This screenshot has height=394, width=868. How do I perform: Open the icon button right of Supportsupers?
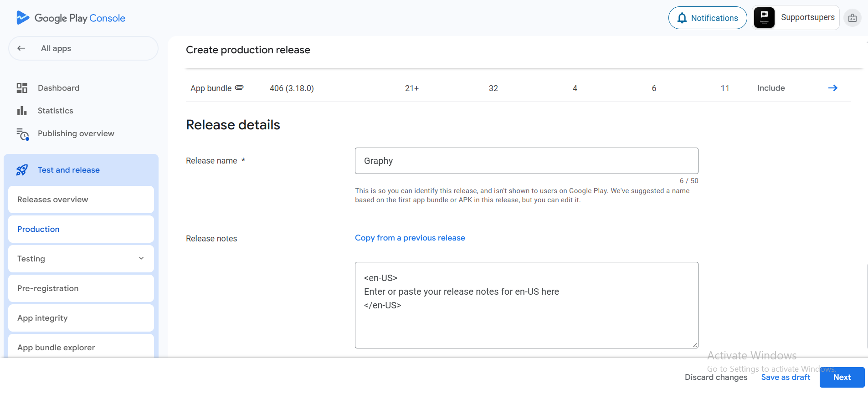click(x=852, y=18)
